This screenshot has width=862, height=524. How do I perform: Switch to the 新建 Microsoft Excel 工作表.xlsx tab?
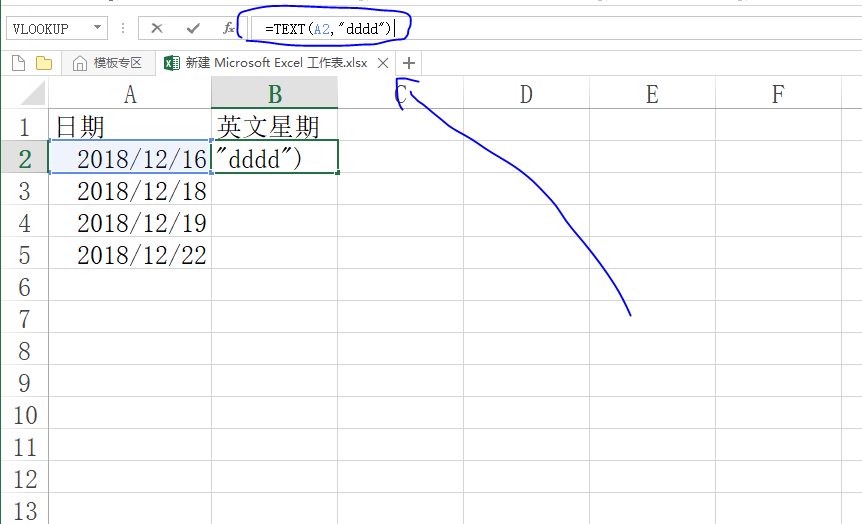[275, 63]
